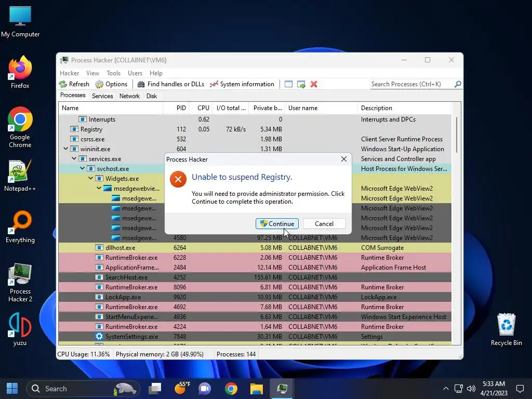The height and width of the screenshot is (399, 532).
Task: Open the Tools menu
Action: coord(113,73)
